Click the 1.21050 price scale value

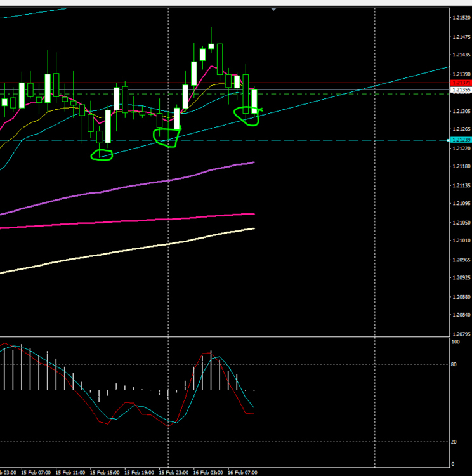point(461,223)
